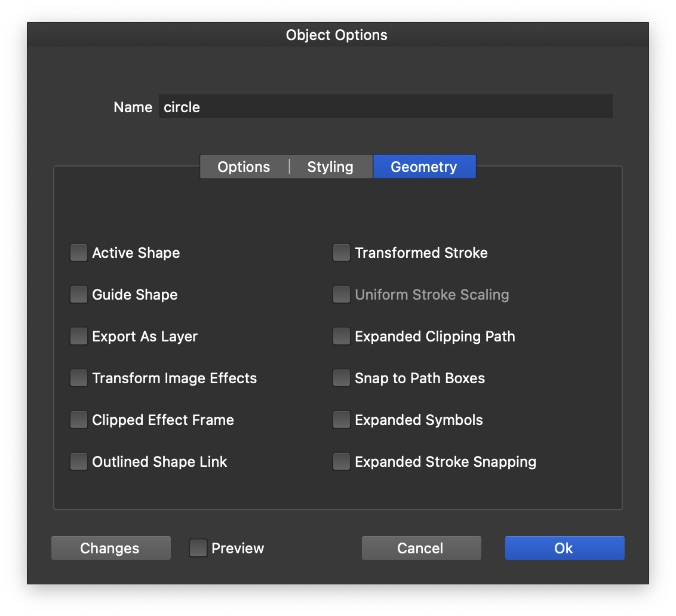The width and height of the screenshot is (676, 616).
Task: Click the Uniform Stroke Scaling checkbox
Action: [342, 295]
